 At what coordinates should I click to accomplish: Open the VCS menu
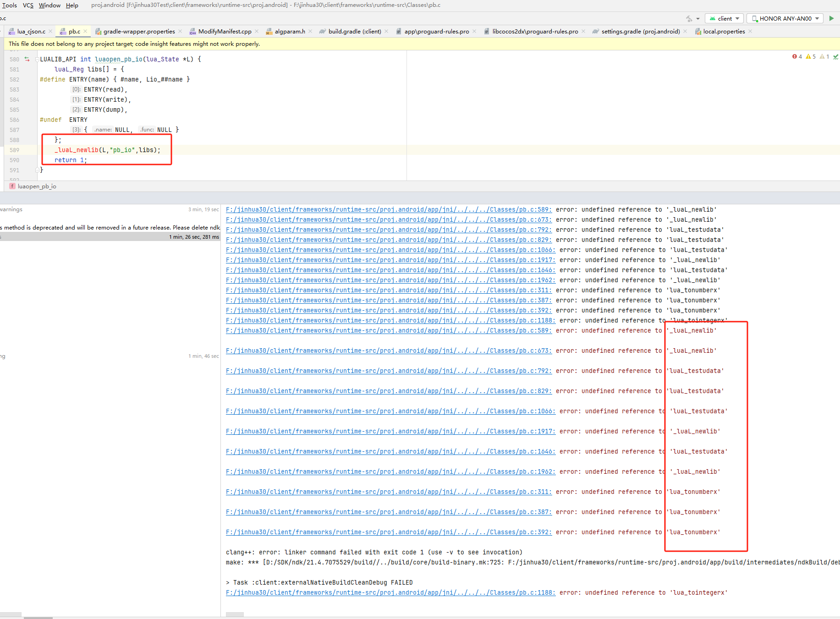(x=28, y=5)
